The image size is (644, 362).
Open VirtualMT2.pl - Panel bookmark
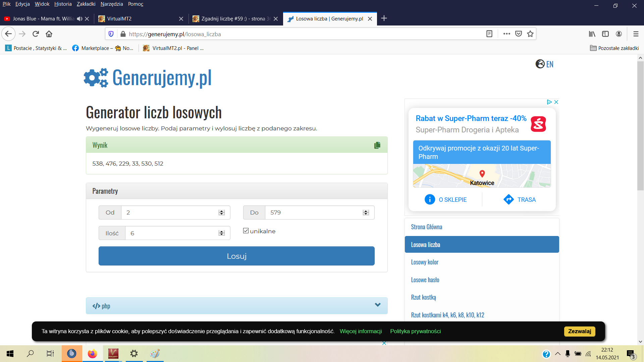click(173, 48)
